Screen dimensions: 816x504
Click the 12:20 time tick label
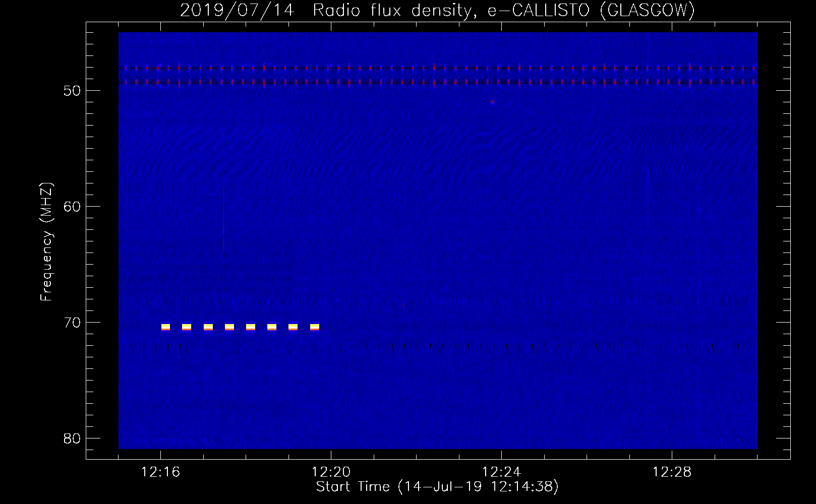click(x=331, y=472)
